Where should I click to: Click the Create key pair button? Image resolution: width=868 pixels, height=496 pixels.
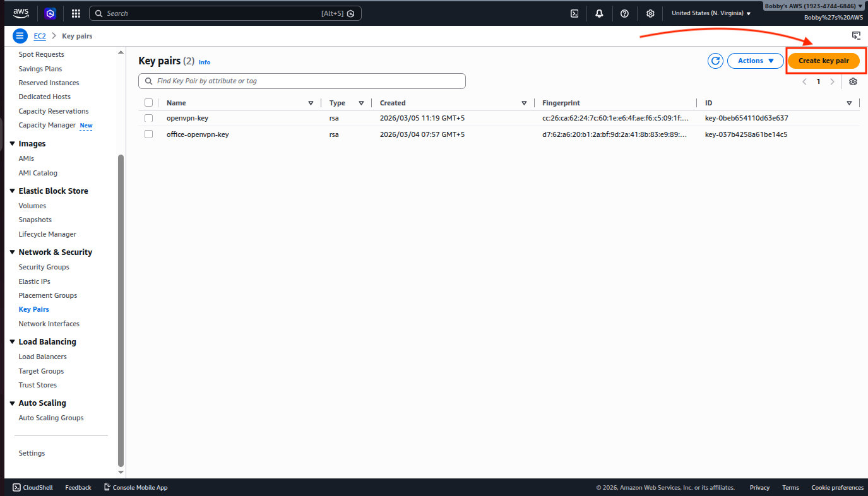pyautogui.click(x=823, y=61)
